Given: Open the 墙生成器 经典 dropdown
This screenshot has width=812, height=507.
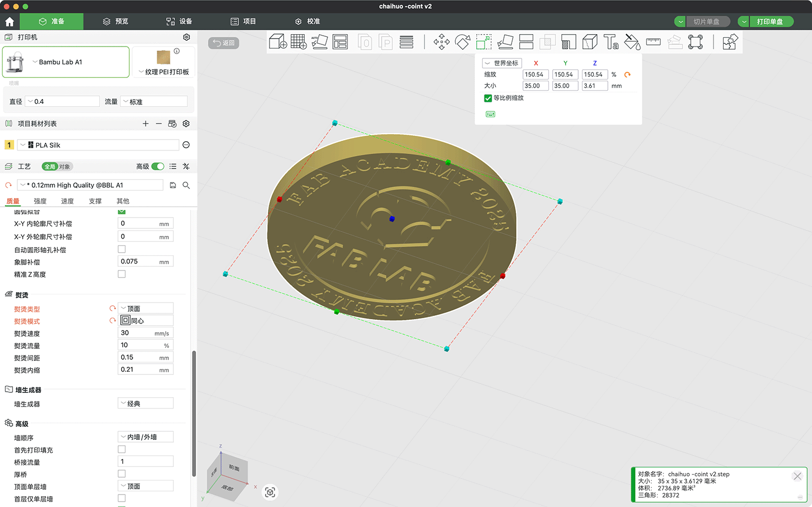Looking at the screenshot, I should [146, 404].
